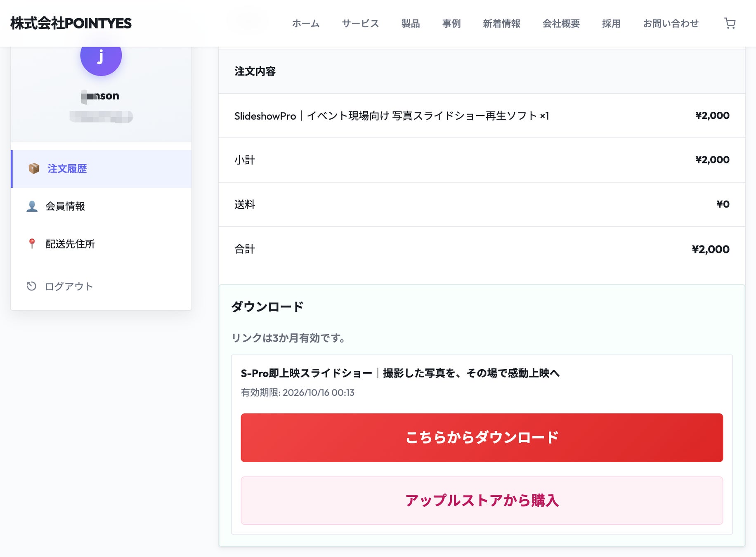Open お問い合わせ in the top navigation

click(x=671, y=24)
